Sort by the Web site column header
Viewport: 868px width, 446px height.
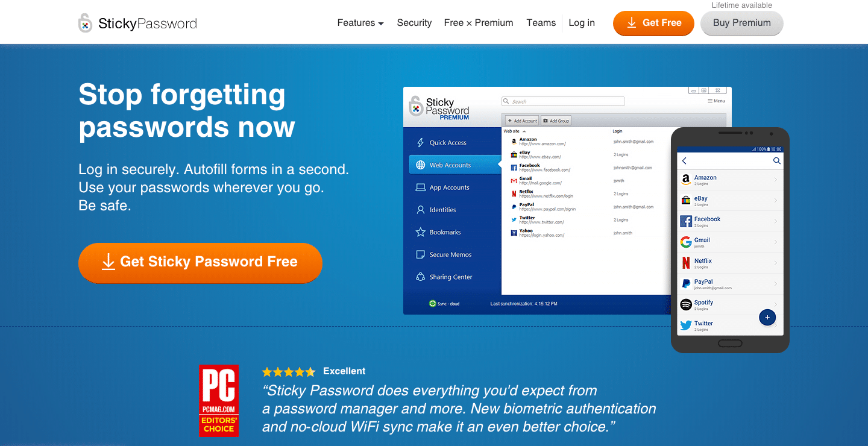514,131
